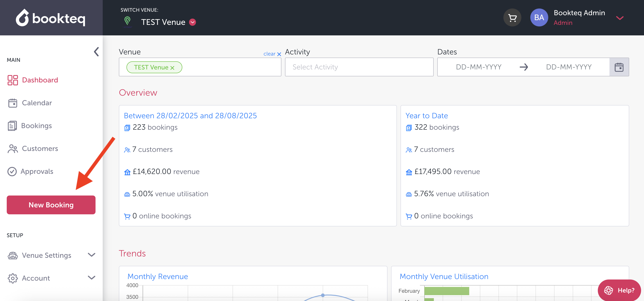Expand the Venue Settings menu
The width and height of the screenshot is (644, 301).
91,255
